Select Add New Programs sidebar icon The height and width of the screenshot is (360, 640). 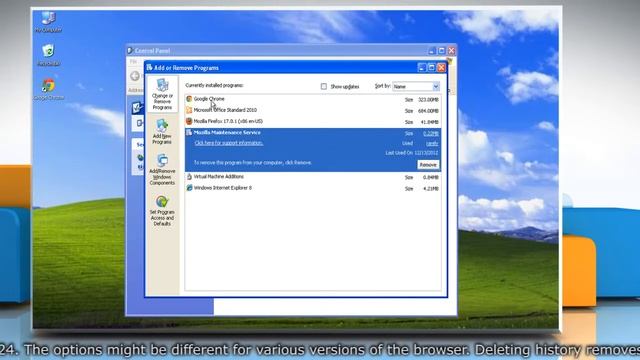tap(162, 131)
